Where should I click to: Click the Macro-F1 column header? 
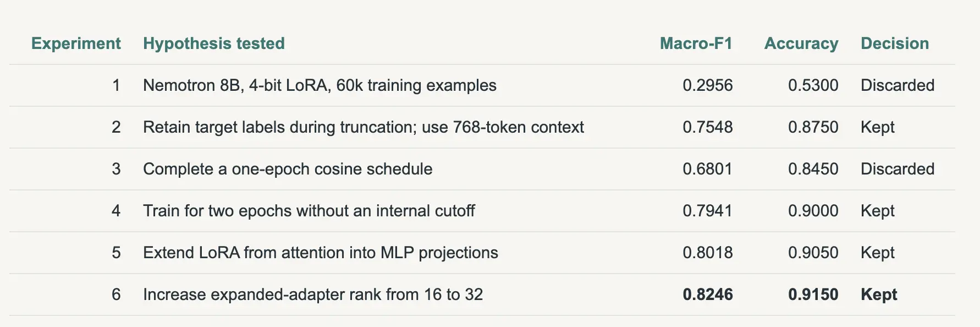point(696,43)
